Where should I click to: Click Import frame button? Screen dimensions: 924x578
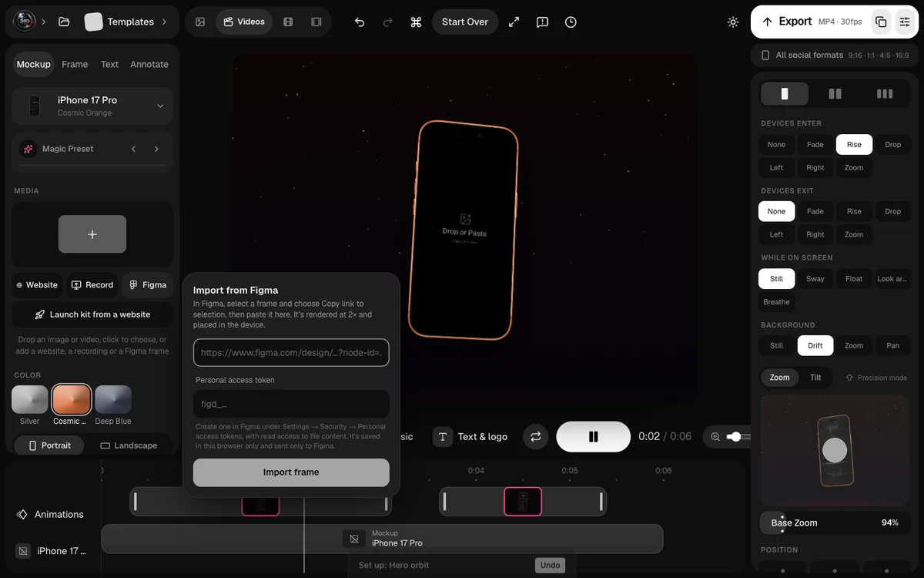point(291,472)
